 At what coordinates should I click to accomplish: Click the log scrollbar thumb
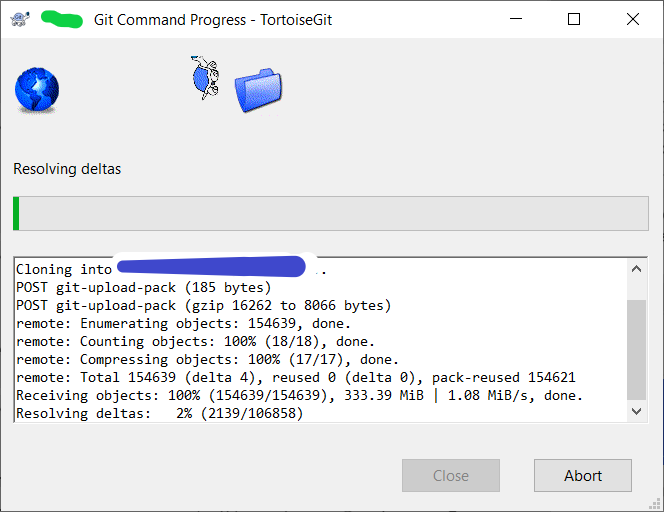coord(636,349)
